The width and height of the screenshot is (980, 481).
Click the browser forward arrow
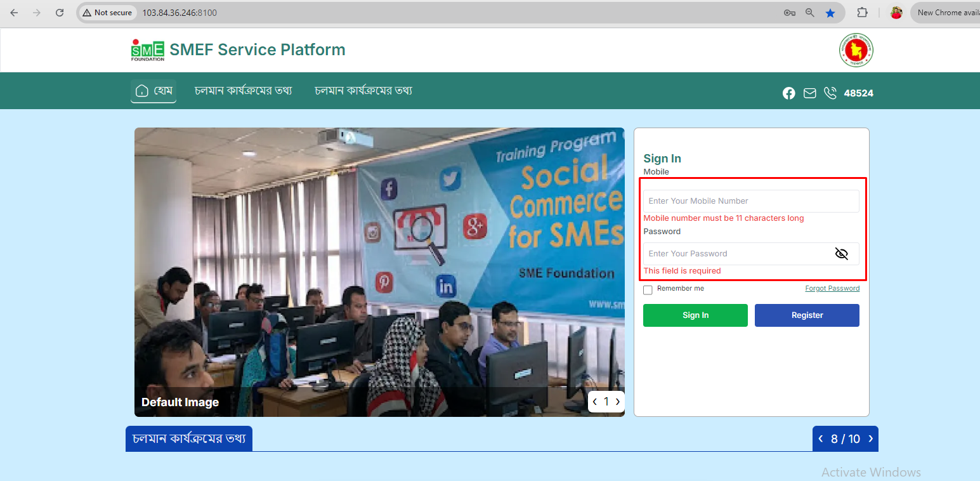point(37,13)
